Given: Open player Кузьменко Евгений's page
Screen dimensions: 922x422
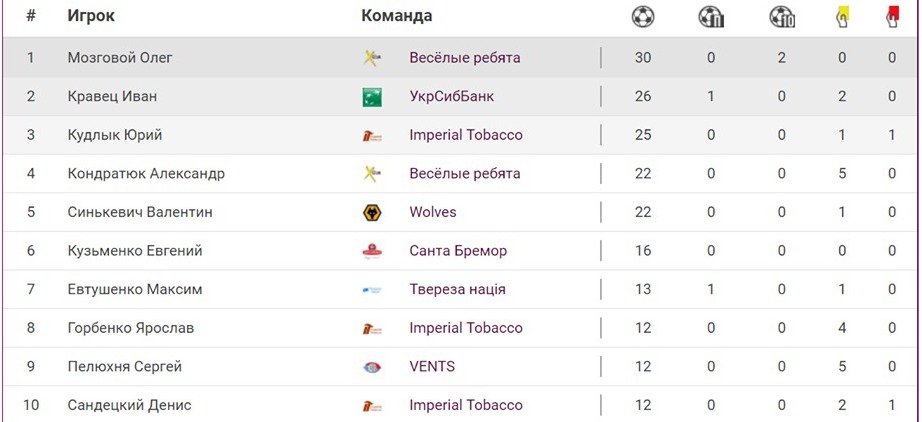Looking at the screenshot, I should 135,251.
